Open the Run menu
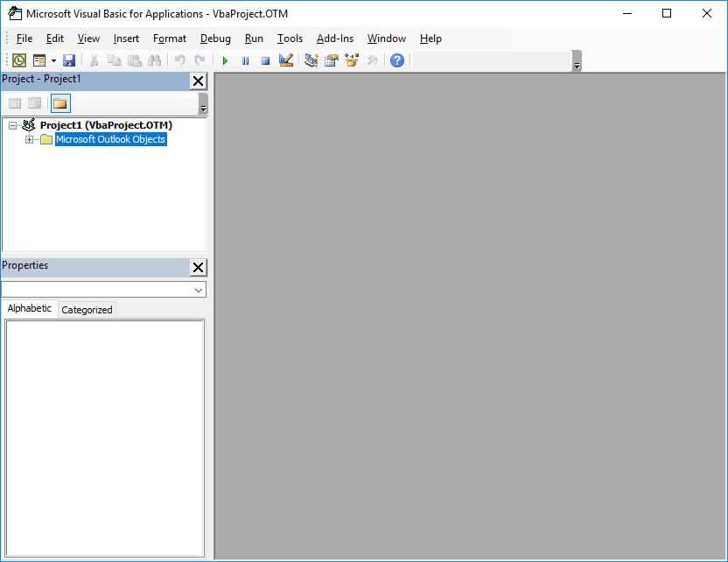 [254, 39]
